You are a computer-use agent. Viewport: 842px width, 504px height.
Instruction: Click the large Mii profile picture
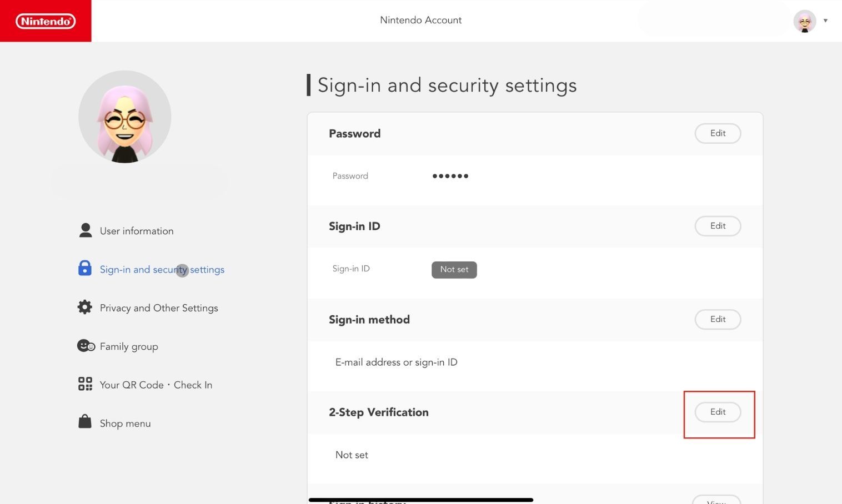click(125, 117)
